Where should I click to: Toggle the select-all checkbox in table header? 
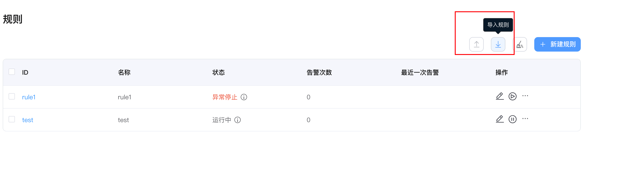(12, 72)
